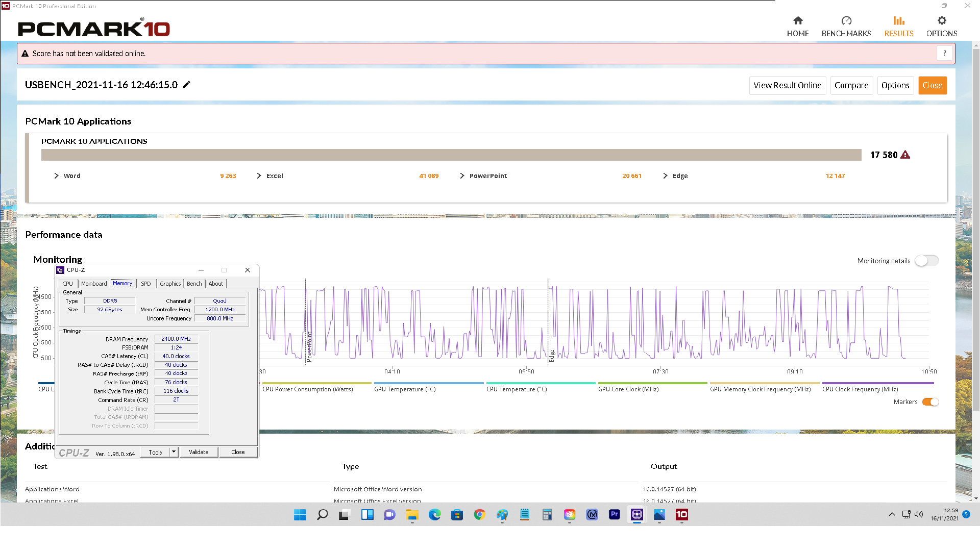Expand the Excel score details
The height and width of the screenshot is (551, 980).
259,176
